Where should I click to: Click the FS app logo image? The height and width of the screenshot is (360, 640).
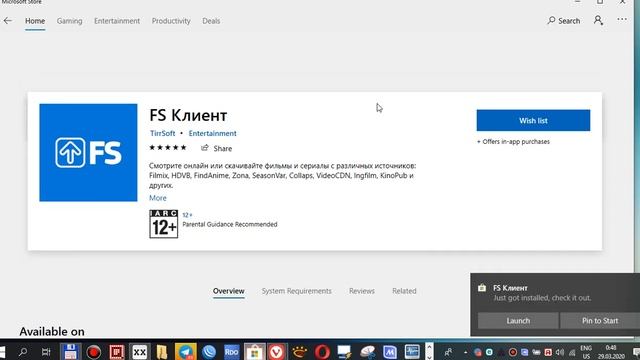88,153
